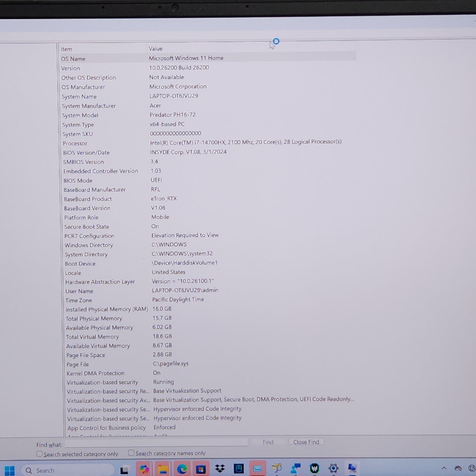Open the Windows Start menu
Image resolution: width=476 pixels, height=476 pixels.
(10, 470)
